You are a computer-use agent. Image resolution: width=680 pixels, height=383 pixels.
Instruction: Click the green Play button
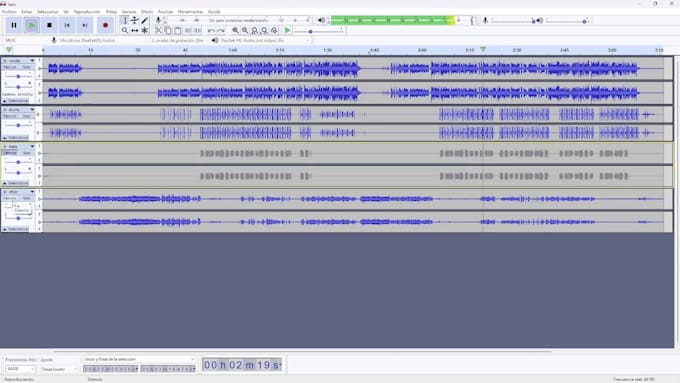point(32,25)
